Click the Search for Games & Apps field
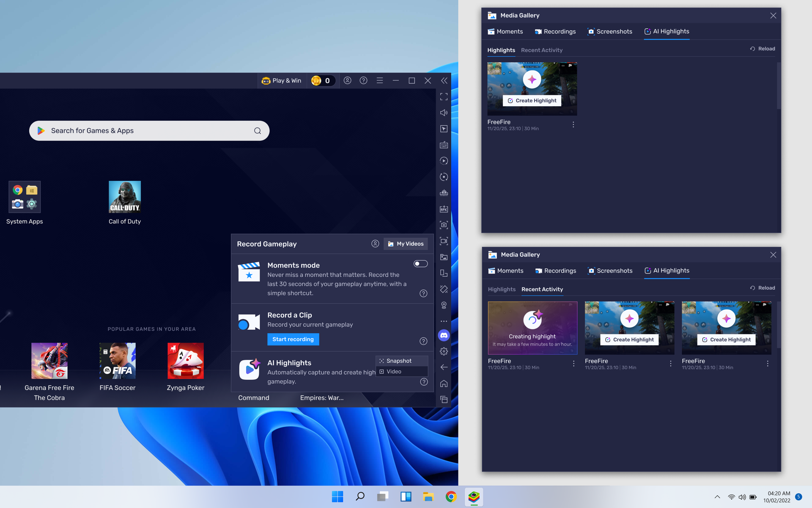 149,131
